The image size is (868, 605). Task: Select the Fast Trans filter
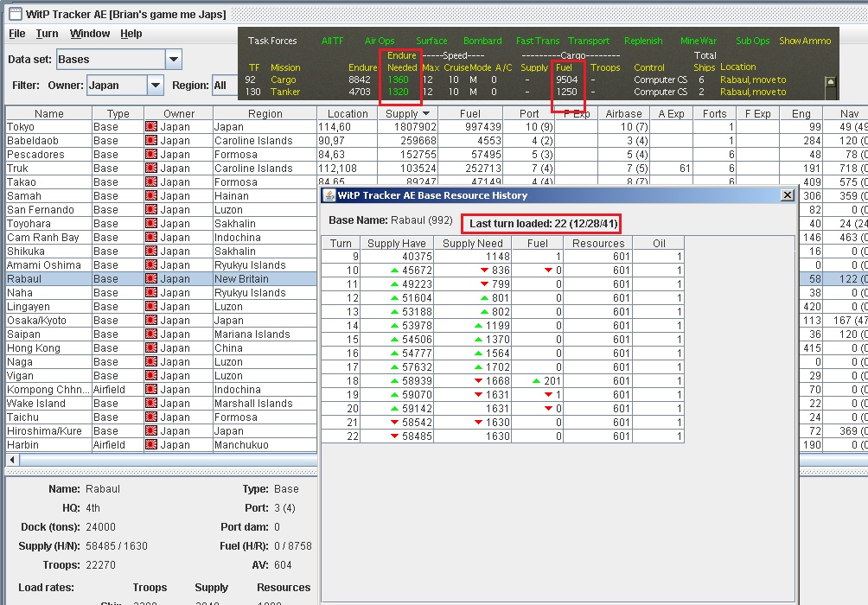point(538,41)
